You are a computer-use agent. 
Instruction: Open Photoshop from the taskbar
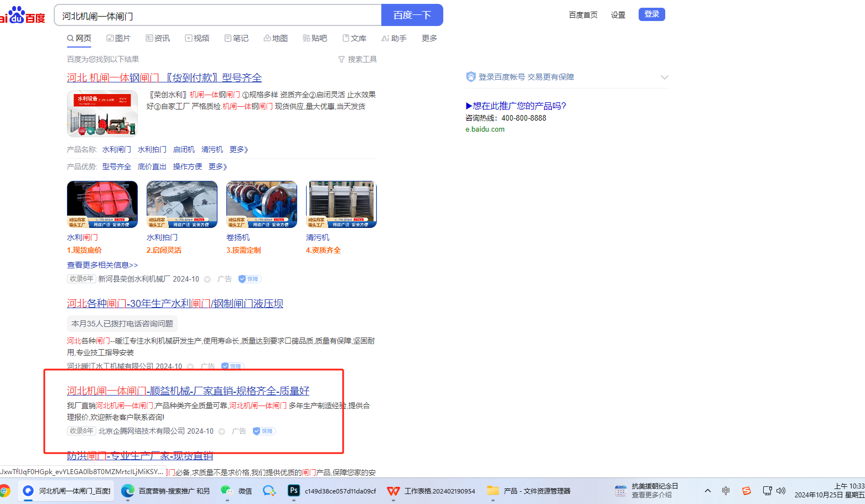coord(294,491)
